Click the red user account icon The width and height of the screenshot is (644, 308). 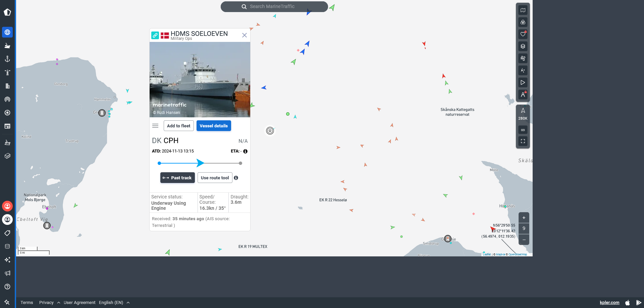click(x=7, y=206)
